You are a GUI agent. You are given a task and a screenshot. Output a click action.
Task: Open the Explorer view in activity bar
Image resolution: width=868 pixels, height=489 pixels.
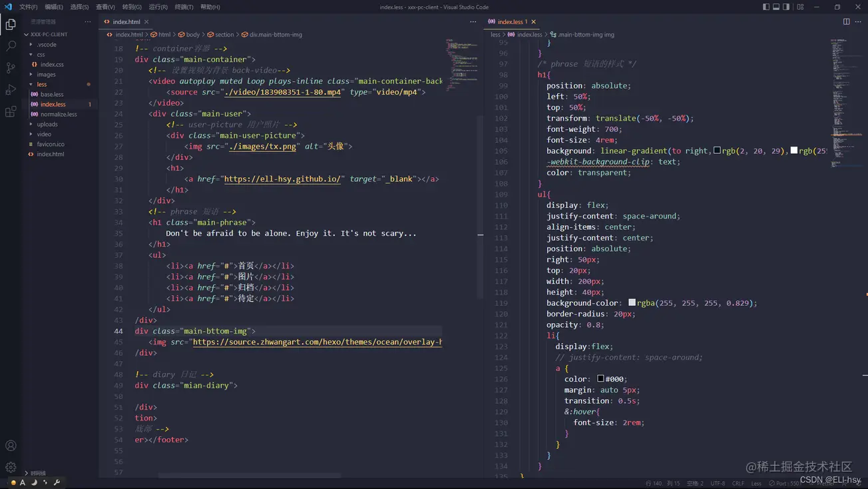(x=11, y=25)
